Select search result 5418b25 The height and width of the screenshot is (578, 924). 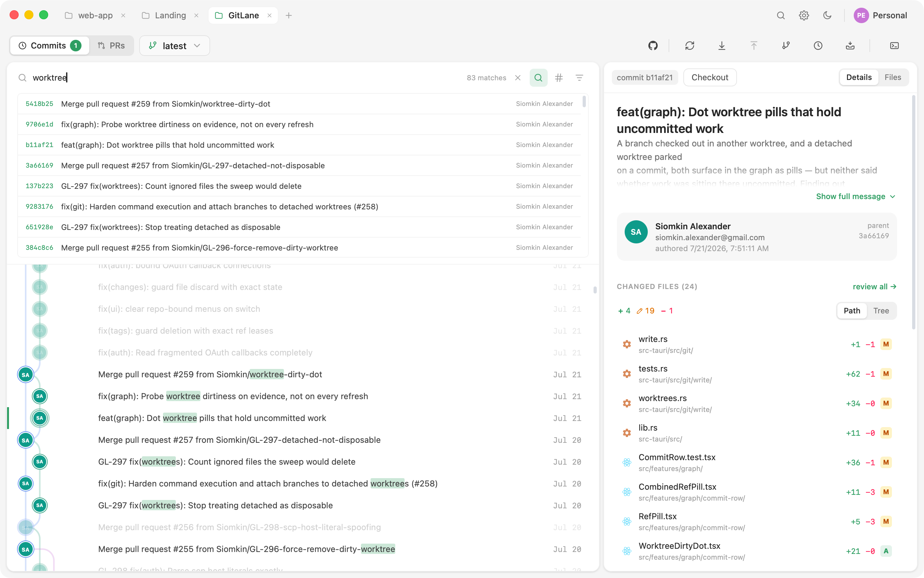coord(299,104)
